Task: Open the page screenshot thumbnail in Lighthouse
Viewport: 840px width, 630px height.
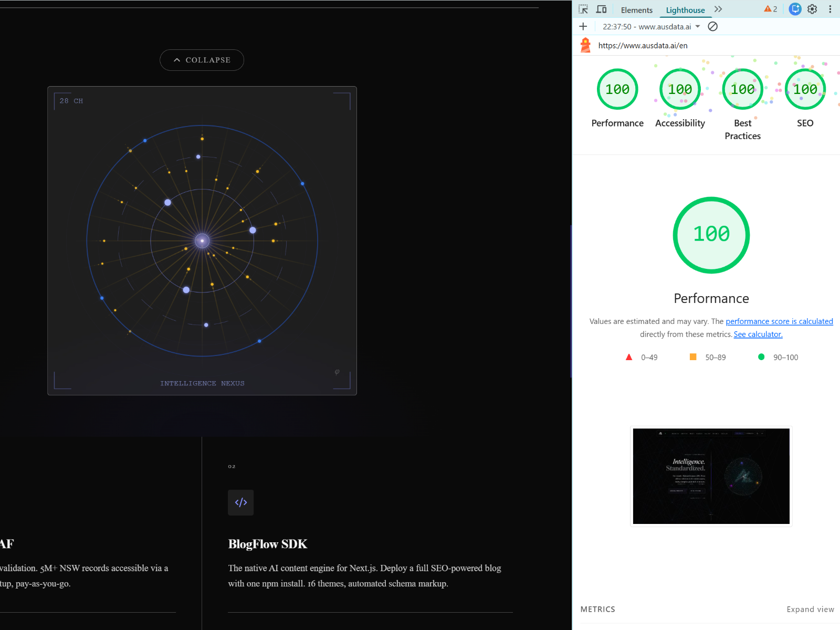Action: (x=711, y=476)
